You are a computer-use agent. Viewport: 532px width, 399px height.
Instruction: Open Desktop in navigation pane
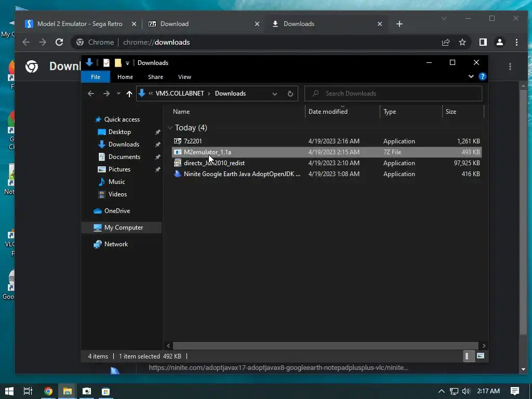(x=119, y=132)
